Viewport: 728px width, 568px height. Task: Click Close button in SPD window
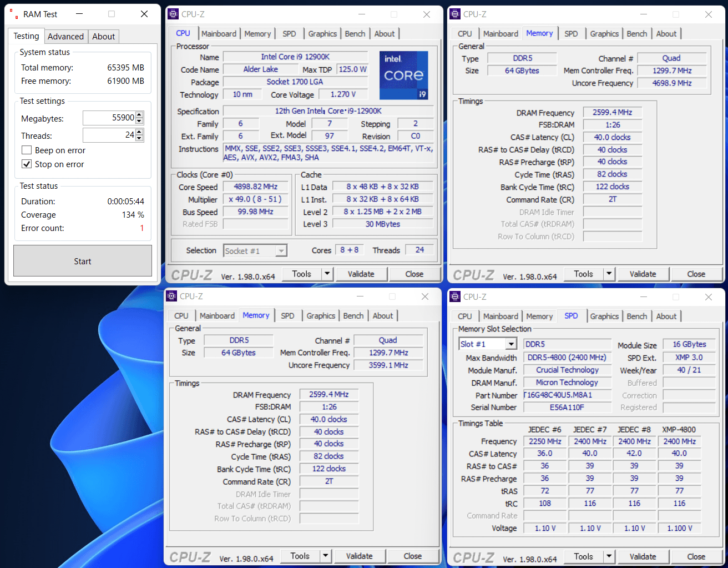[x=696, y=556]
